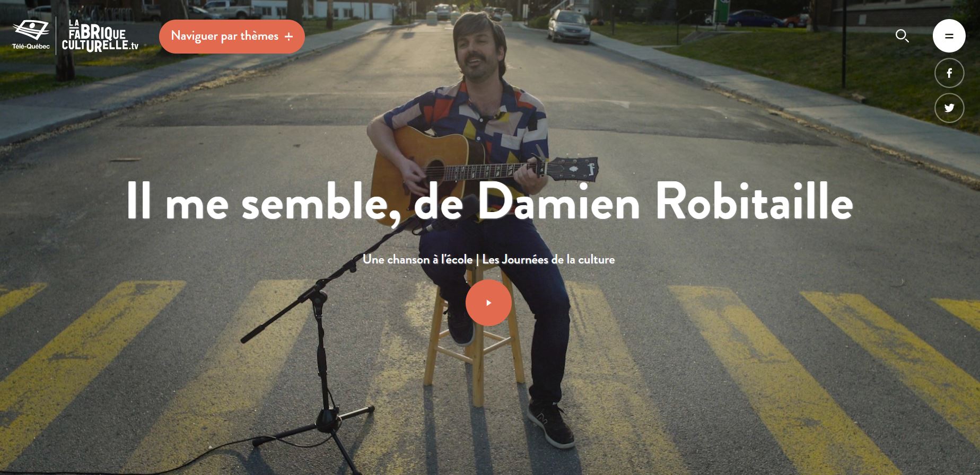This screenshot has height=475, width=980.
Task: Open Les Journées de la culture text
Action: click(548, 260)
